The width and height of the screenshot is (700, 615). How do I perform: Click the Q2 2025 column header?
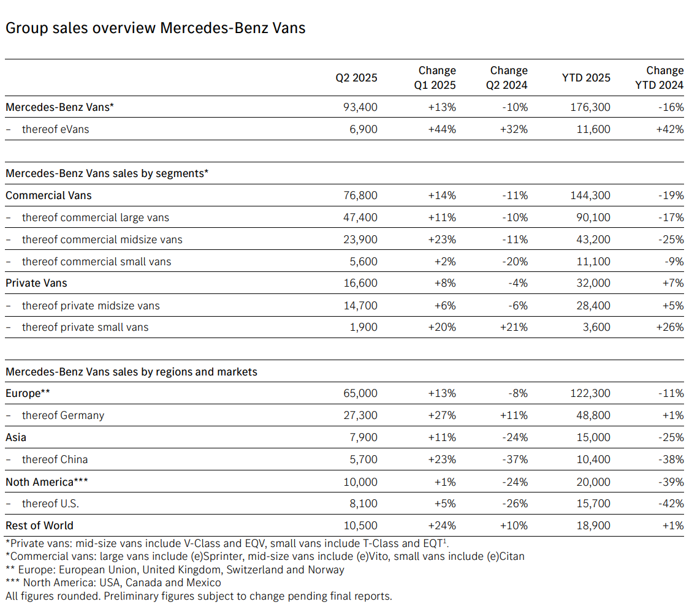pos(356,78)
